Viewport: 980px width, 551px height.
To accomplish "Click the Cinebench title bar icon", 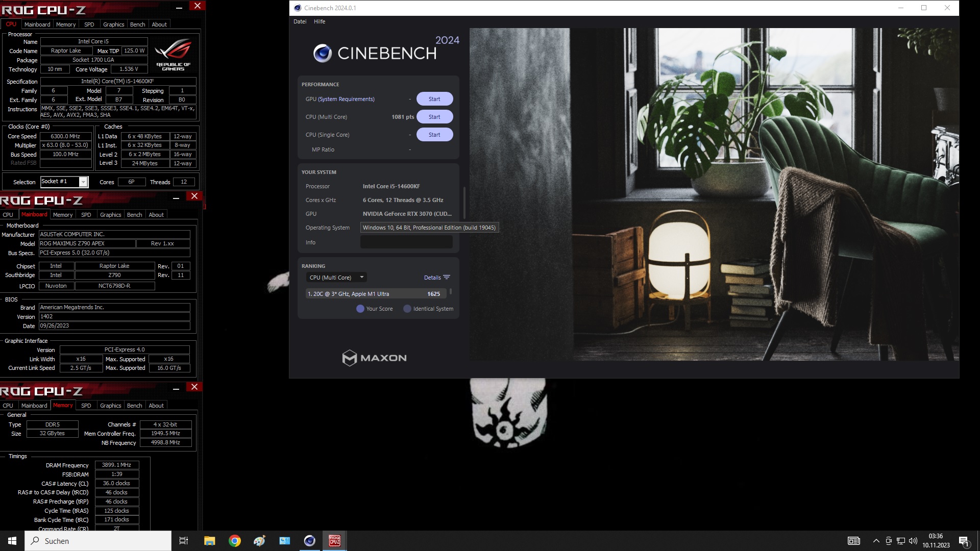I will click(298, 8).
